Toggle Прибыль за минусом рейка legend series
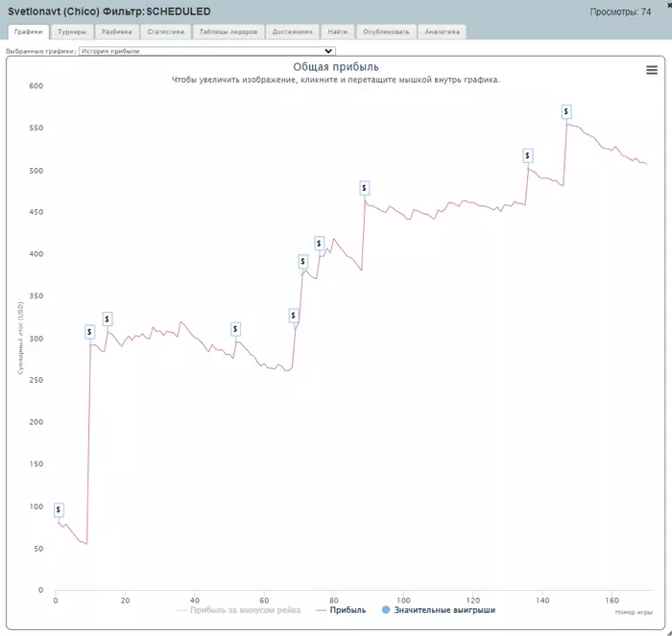 coord(239,610)
